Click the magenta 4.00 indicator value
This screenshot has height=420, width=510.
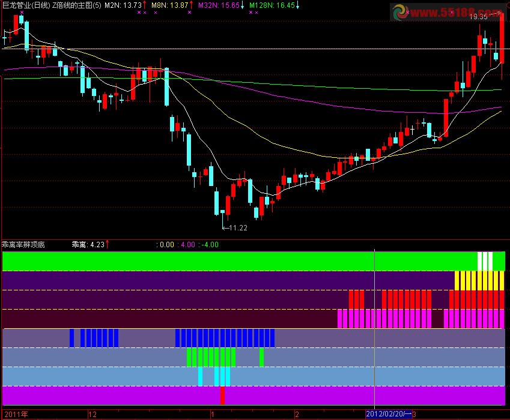tap(188, 245)
